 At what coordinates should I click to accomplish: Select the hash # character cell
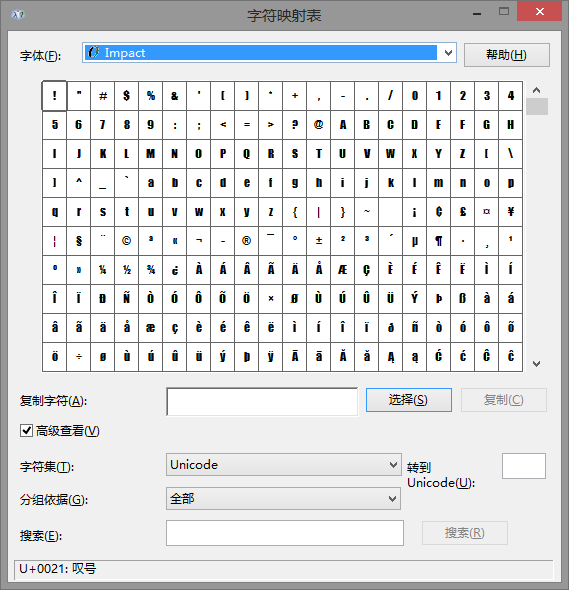click(x=103, y=96)
